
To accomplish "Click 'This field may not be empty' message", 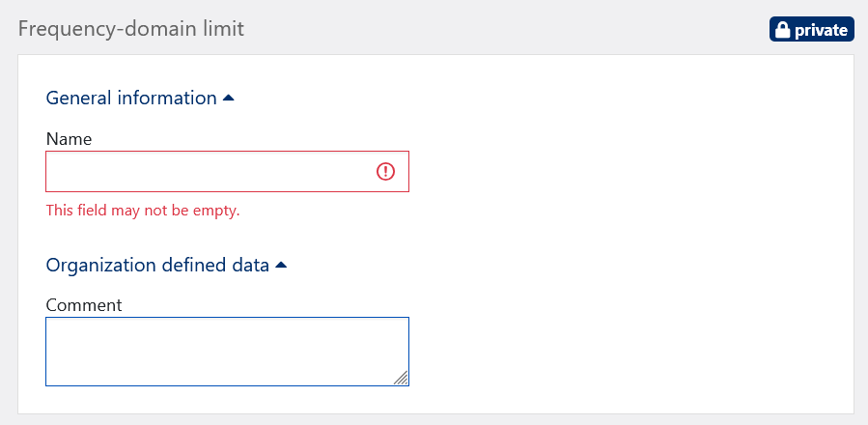I will [x=143, y=211].
